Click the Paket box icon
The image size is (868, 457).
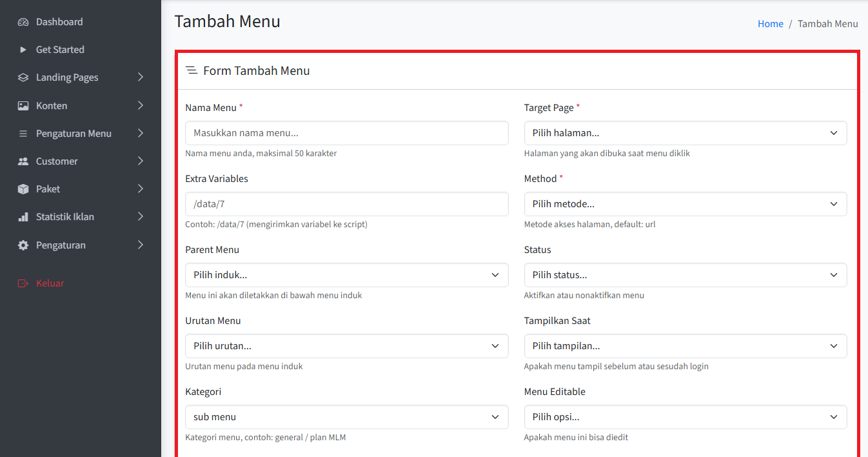(23, 189)
